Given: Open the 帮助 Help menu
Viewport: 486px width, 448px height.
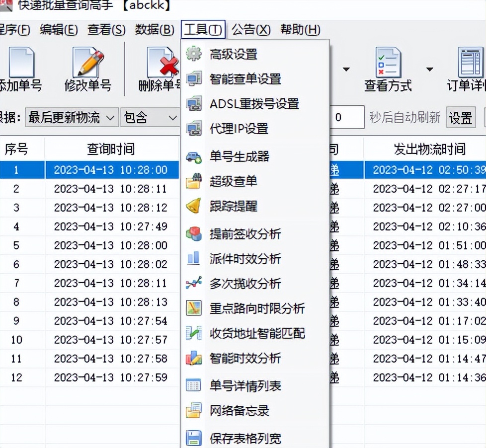Looking at the screenshot, I should click(299, 30).
